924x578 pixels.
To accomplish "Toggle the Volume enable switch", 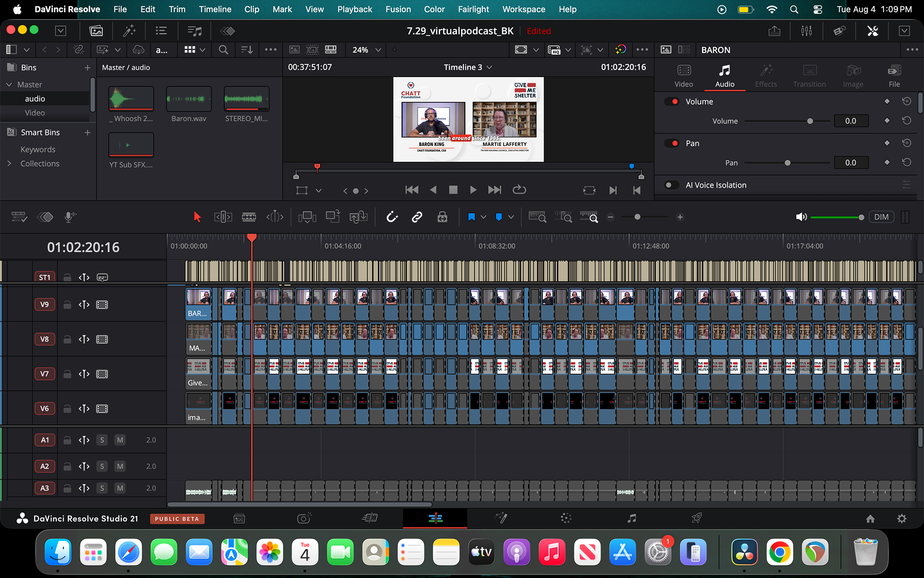I will (x=672, y=102).
